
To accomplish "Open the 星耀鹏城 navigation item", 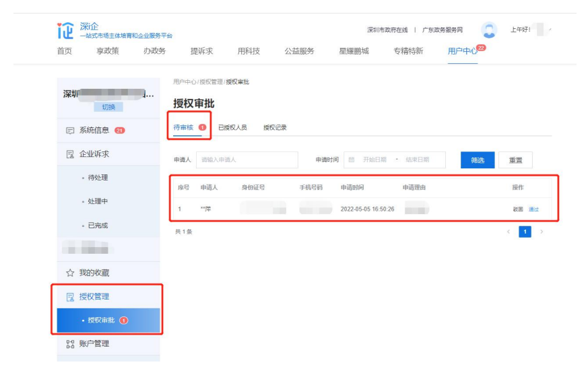I will point(354,51).
